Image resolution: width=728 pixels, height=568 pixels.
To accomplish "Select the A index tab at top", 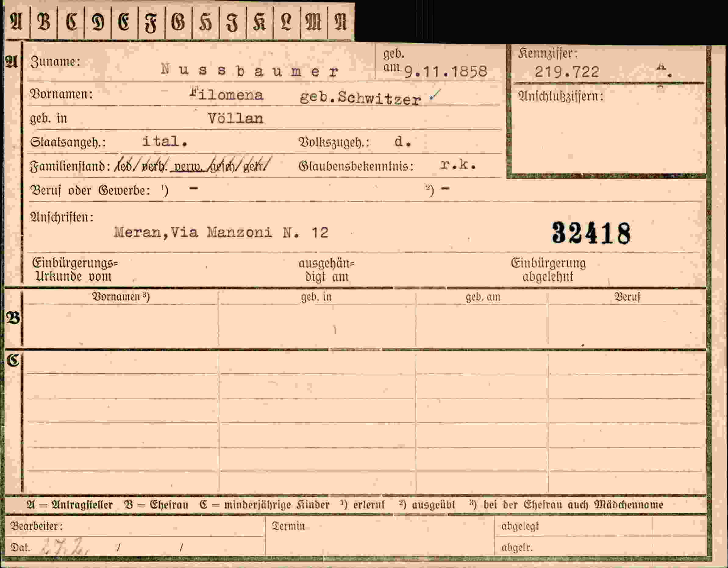I will point(16,22).
